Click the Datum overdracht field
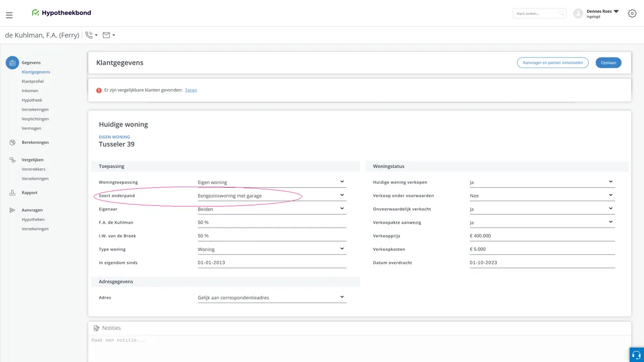This screenshot has height=362, width=644. (542, 263)
